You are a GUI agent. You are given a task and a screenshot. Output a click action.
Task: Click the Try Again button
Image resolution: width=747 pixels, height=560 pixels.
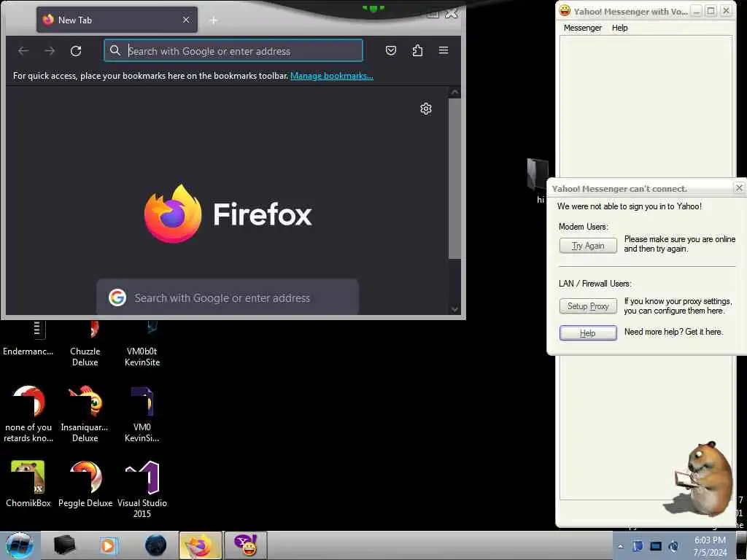tap(588, 246)
